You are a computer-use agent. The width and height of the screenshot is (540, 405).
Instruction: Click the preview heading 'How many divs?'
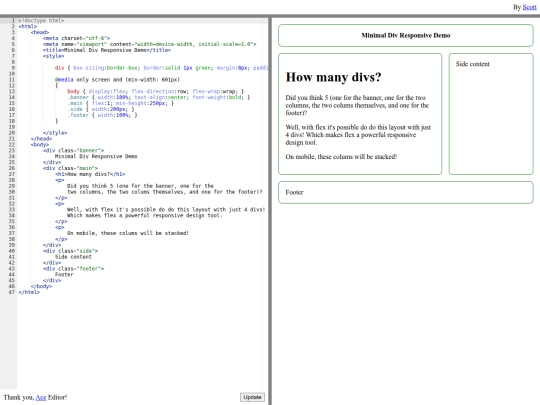(x=333, y=77)
